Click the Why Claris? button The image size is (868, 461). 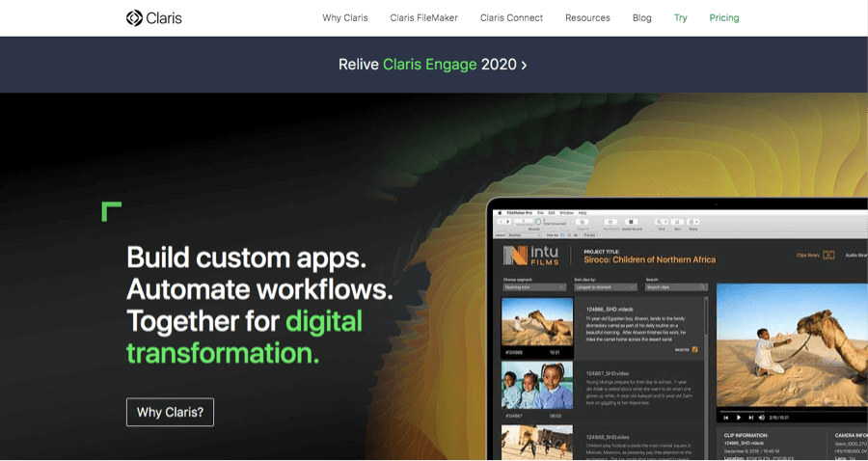(170, 412)
